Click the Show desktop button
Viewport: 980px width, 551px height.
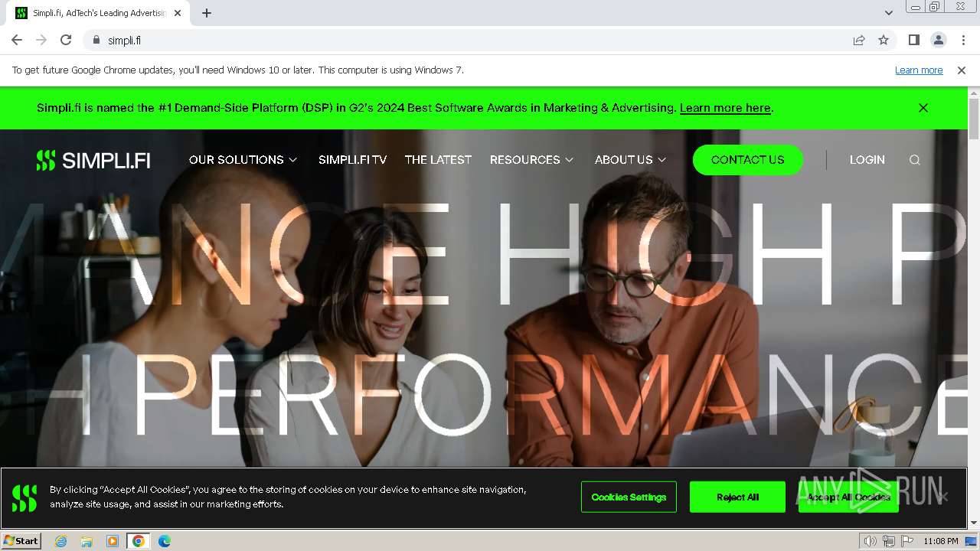(x=972, y=541)
